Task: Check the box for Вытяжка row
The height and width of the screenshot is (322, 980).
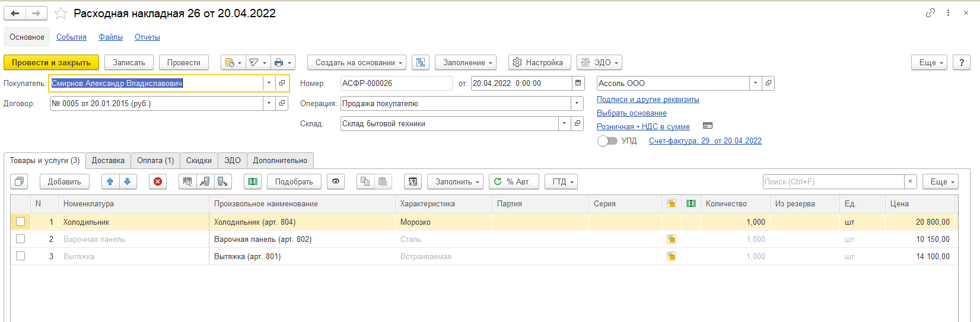Action: (x=21, y=256)
